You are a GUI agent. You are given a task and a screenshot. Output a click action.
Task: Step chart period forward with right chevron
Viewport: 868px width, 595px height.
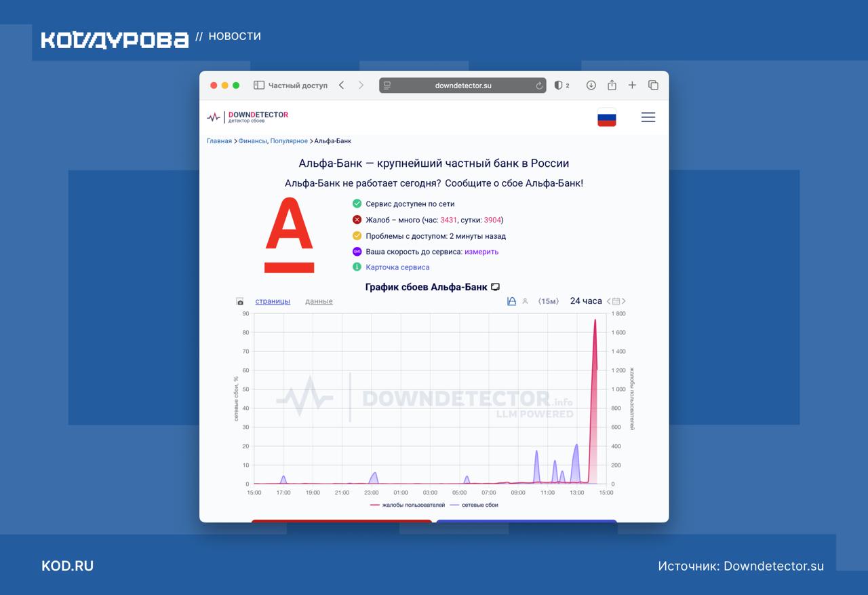[x=624, y=301]
